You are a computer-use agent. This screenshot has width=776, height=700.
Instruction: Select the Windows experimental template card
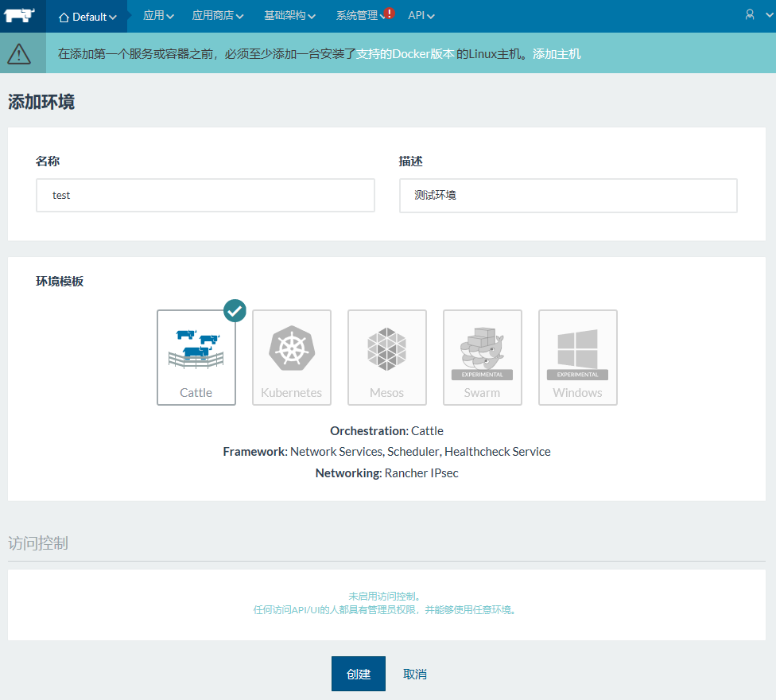[x=577, y=357]
